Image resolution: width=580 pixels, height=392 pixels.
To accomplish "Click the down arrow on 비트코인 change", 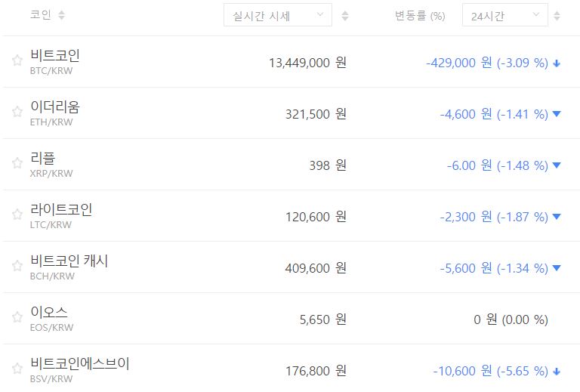I will (557, 63).
